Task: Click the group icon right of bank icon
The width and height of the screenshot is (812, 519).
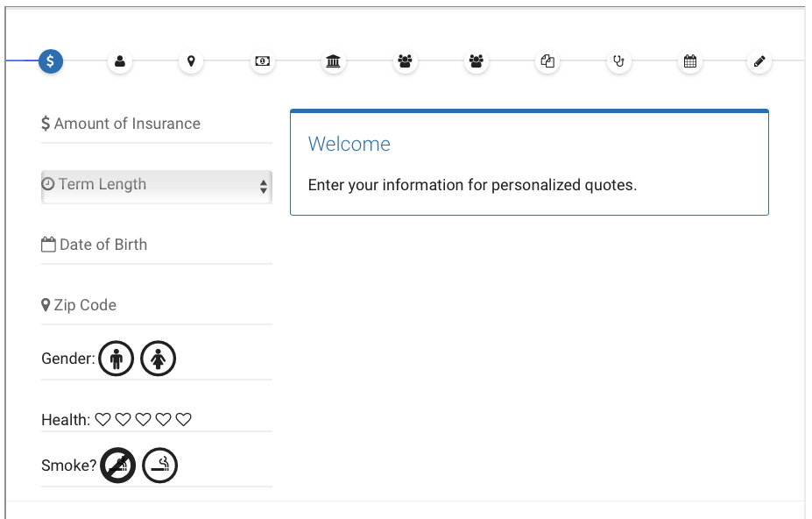Action: tap(405, 61)
